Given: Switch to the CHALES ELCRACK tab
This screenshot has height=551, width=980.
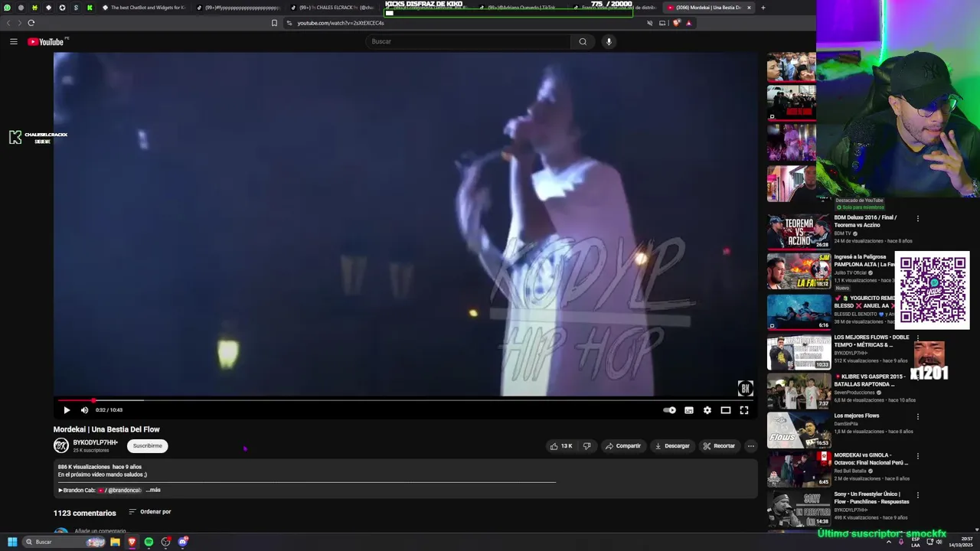Looking at the screenshot, I should point(333,8).
